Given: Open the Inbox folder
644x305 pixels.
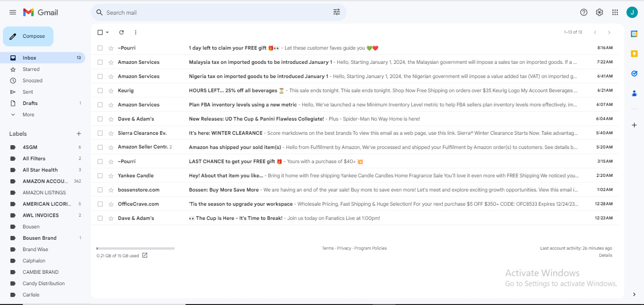Looking at the screenshot, I should [x=43, y=58].
